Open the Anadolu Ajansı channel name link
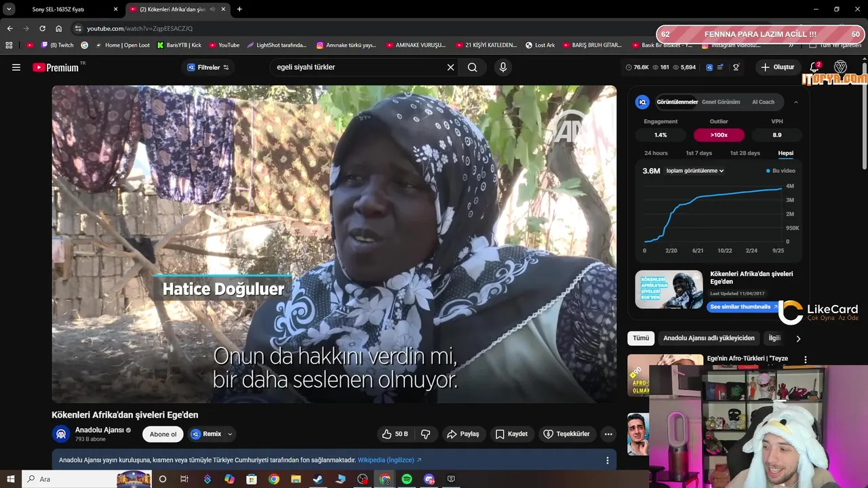Screen dimensions: 868x488 [100, 430]
